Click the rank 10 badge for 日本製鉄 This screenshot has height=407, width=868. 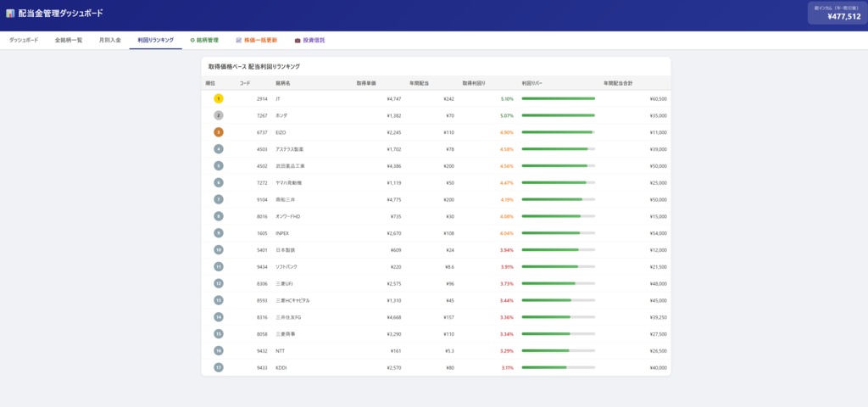tap(219, 250)
